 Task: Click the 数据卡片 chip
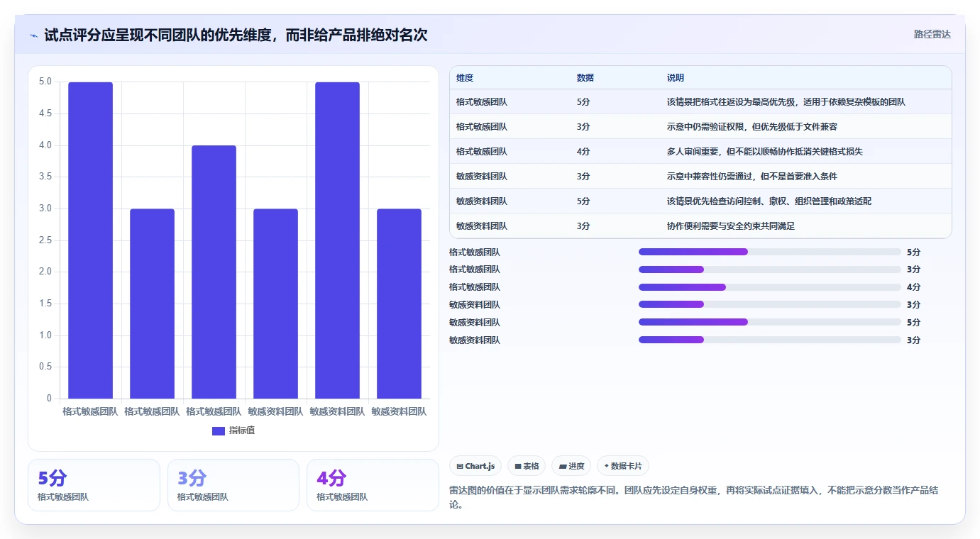click(x=622, y=466)
